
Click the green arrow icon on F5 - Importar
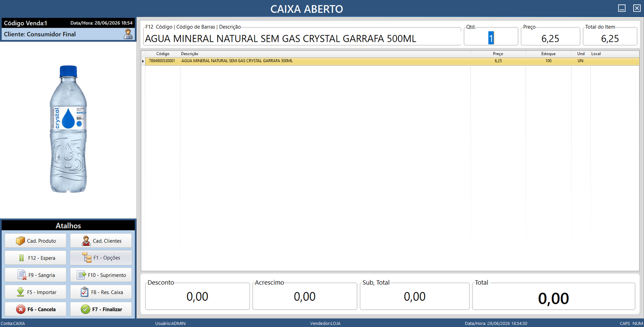pyautogui.click(x=21, y=292)
